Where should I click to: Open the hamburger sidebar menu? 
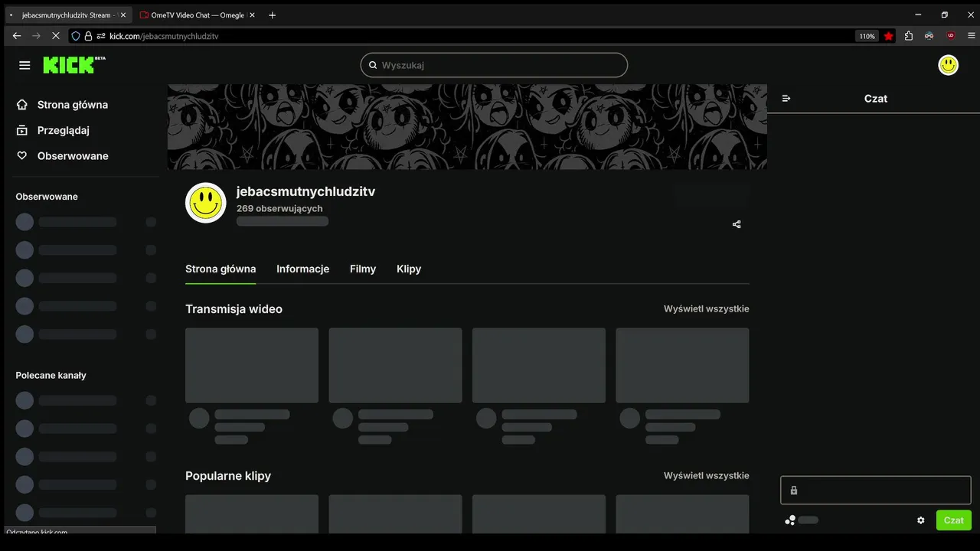24,65
